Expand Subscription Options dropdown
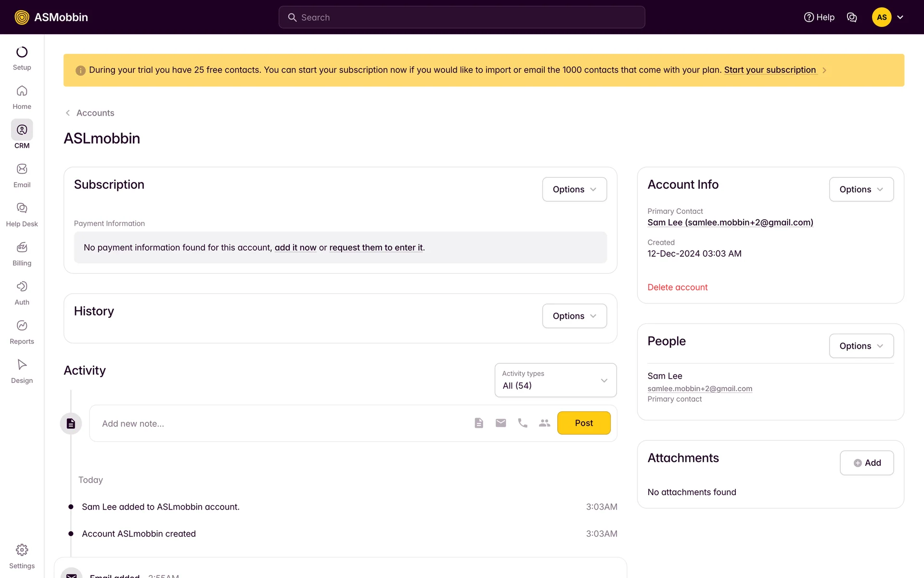This screenshot has height=578, width=924. click(574, 189)
